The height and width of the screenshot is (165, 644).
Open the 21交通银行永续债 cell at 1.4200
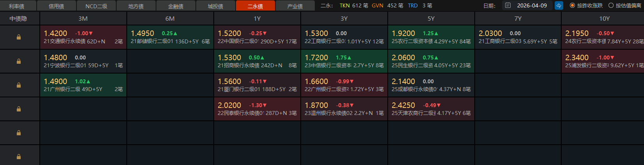click(83, 37)
